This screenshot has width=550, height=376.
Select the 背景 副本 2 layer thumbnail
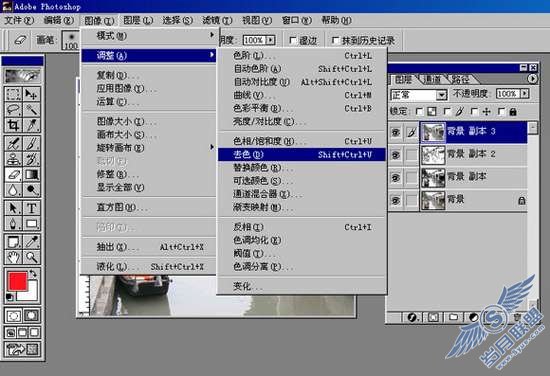point(433,155)
